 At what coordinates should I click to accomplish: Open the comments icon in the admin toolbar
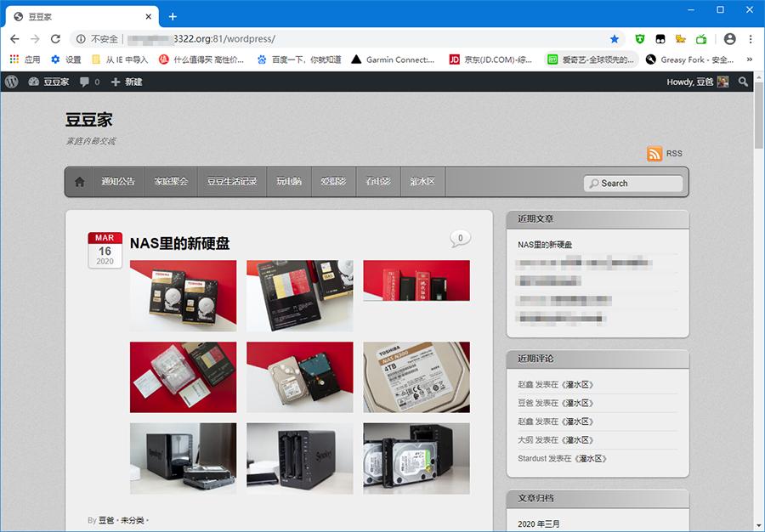84,82
